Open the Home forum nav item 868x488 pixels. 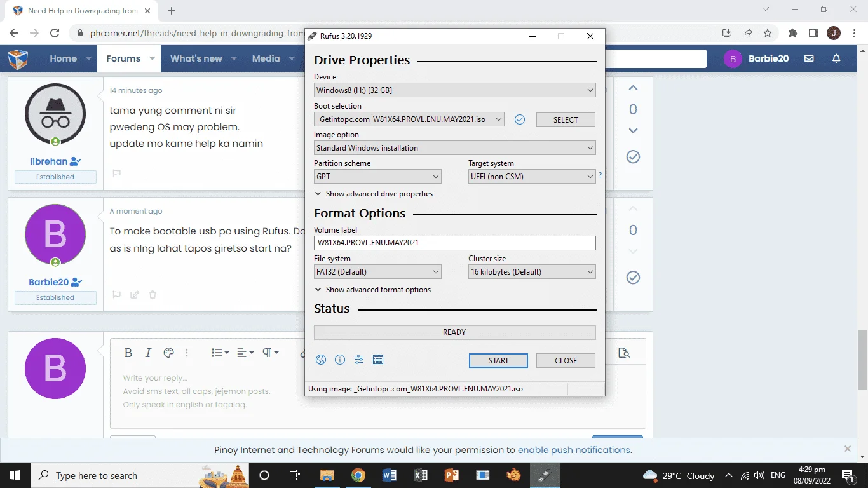(64, 58)
